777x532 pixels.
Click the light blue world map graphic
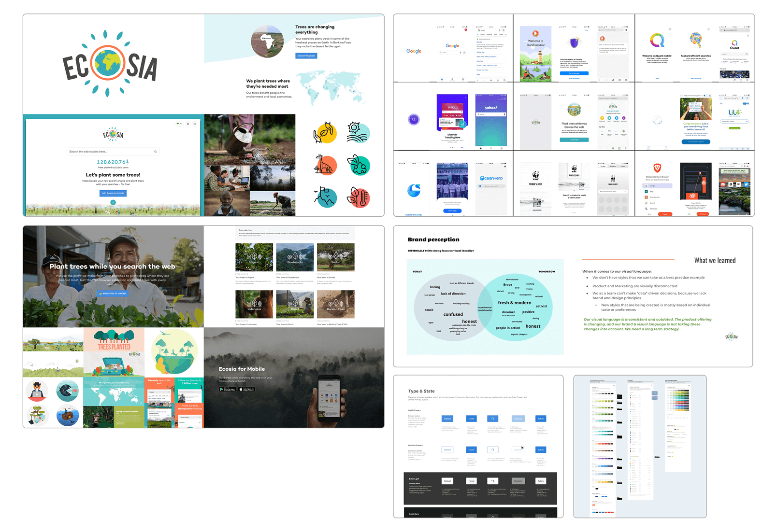pos(331,88)
